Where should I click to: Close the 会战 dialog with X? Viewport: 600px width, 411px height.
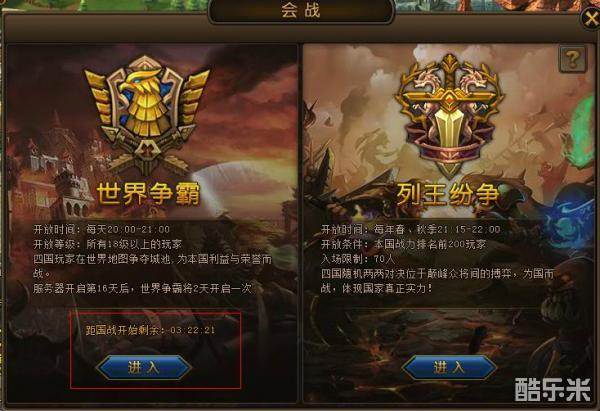591,18
